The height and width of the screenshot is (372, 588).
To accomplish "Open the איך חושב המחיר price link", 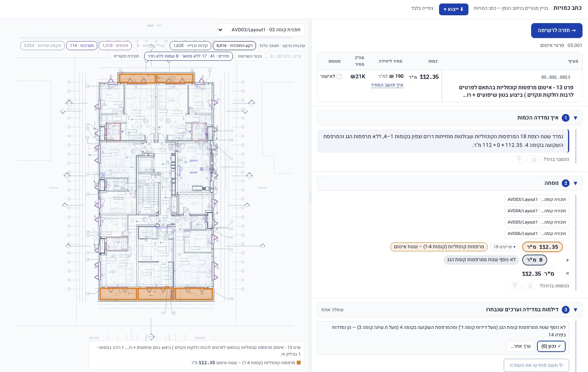I will pyautogui.click(x=387, y=85).
